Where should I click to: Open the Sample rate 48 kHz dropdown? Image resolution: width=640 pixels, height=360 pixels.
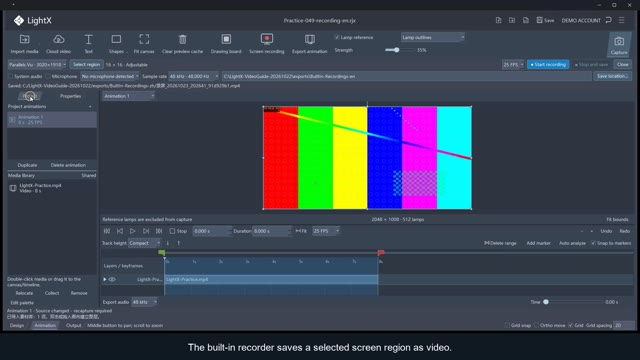193,76
